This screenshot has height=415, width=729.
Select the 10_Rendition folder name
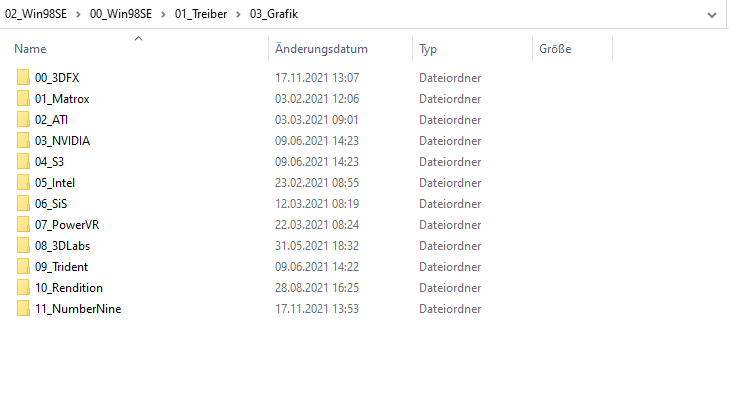coord(69,288)
